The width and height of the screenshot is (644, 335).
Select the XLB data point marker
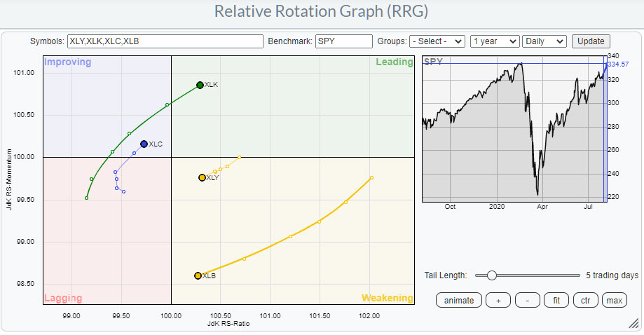point(198,275)
